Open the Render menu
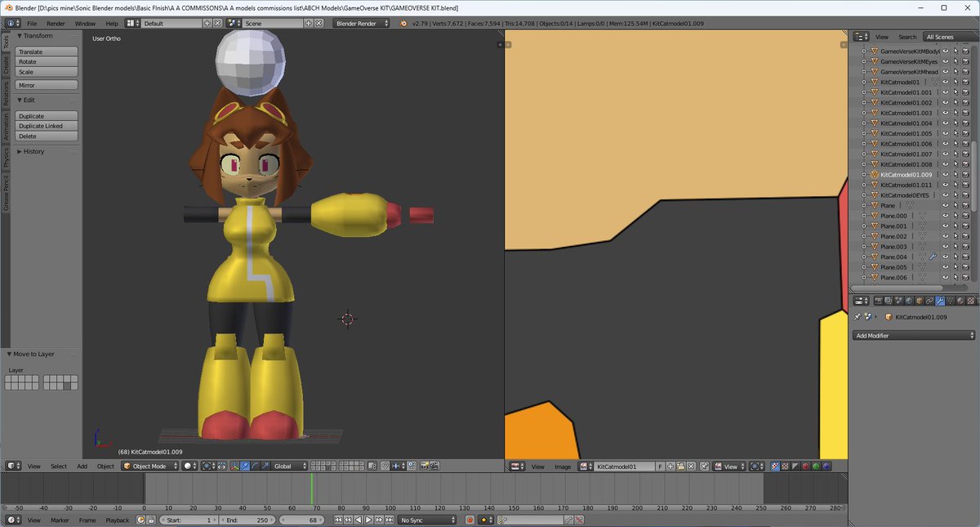980x527 pixels. (56, 23)
